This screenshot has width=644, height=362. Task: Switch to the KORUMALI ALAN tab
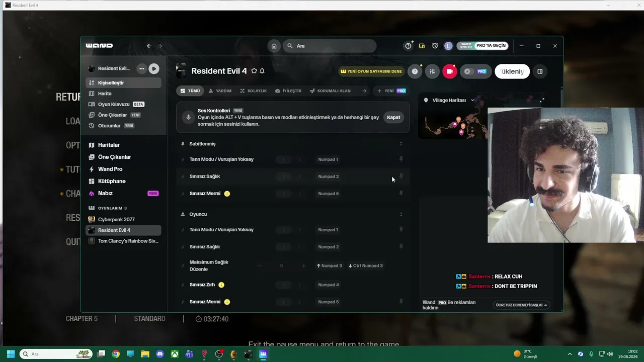click(330, 91)
